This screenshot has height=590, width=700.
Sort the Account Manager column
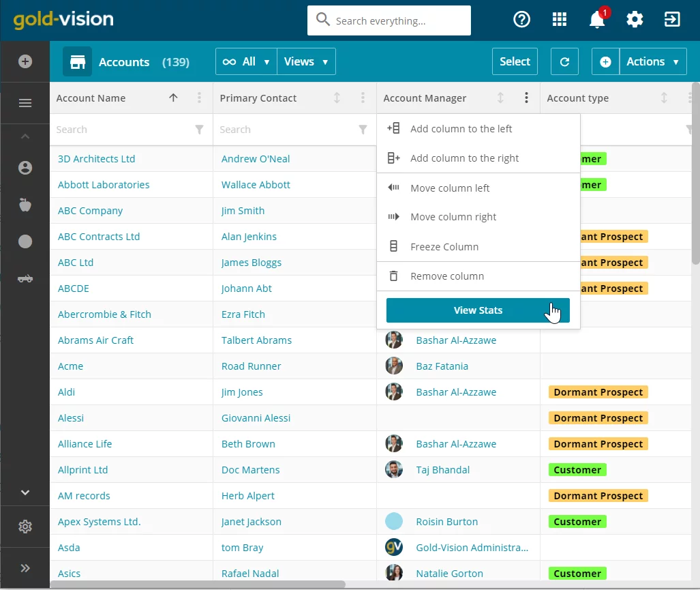click(x=500, y=98)
